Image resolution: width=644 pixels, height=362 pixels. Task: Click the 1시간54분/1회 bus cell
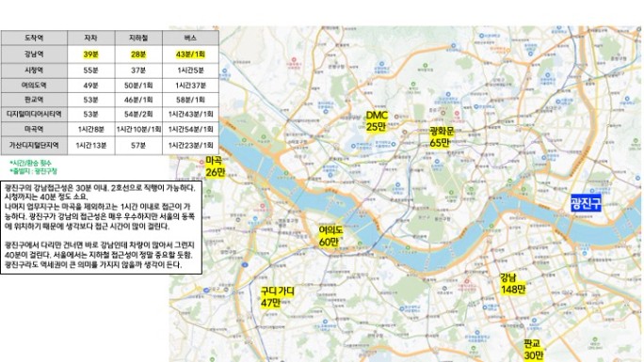pyautogui.click(x=190, y=129)
